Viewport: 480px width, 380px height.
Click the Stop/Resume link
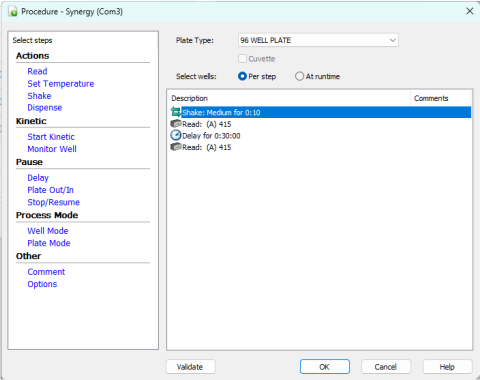tap(53, 202)
